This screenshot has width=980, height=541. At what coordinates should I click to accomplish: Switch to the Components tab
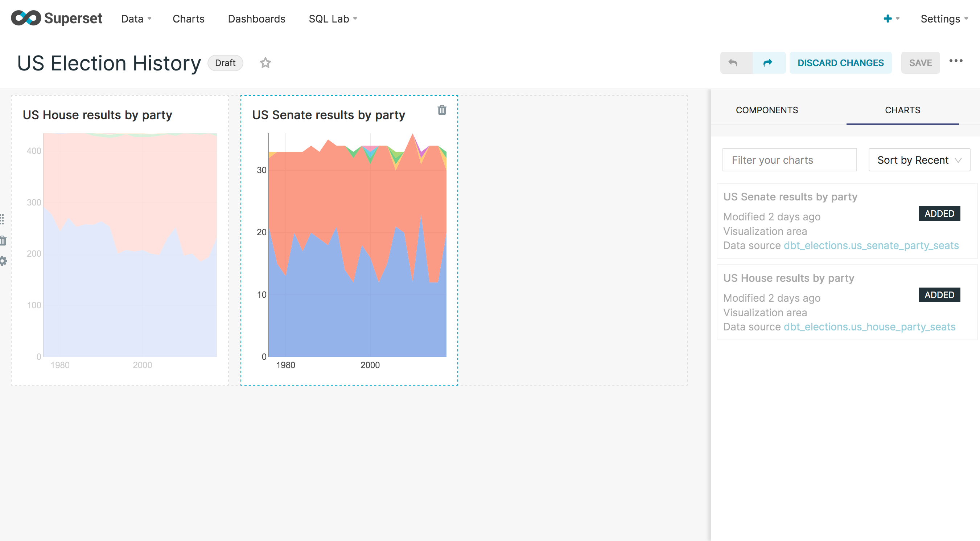point(767,110)
